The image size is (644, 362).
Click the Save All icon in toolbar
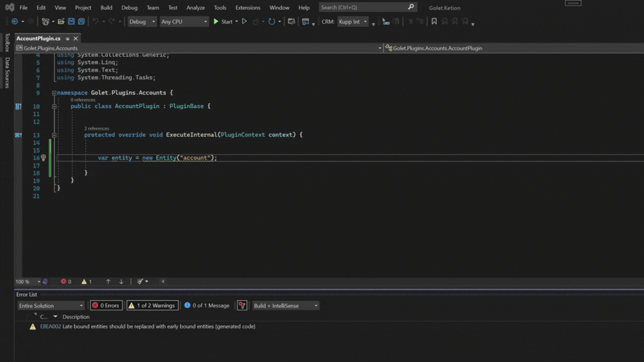tap(81, 21)
